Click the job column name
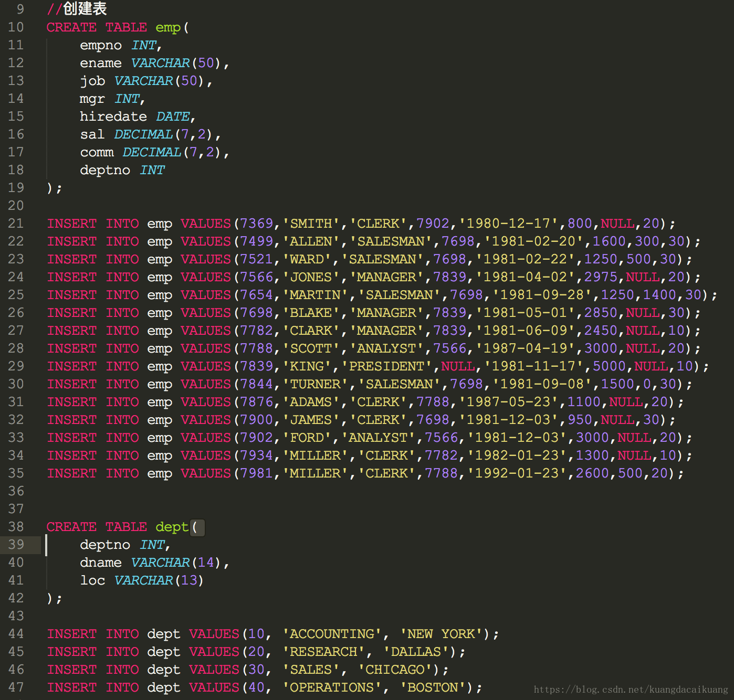 (92, 81)
